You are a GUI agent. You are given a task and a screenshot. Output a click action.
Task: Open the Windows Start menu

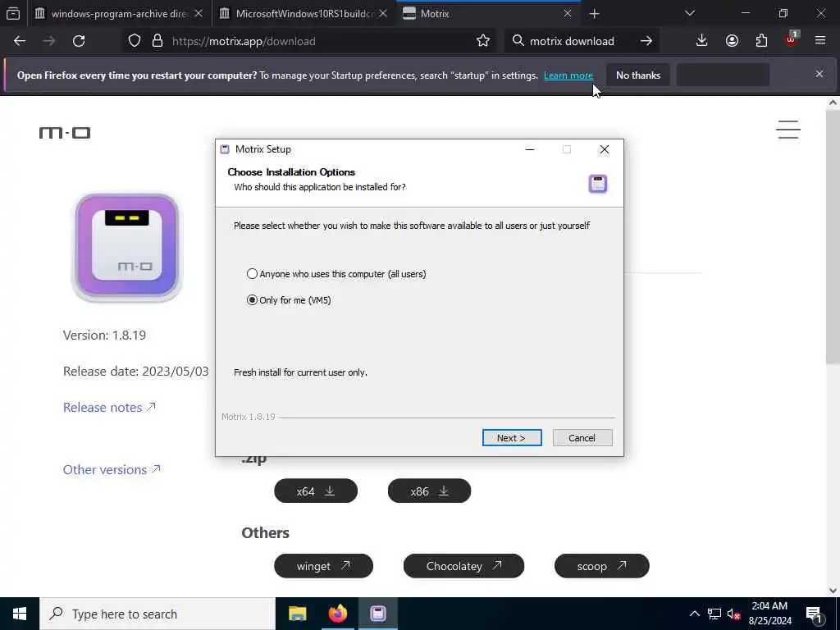click(x=20, y=614)
